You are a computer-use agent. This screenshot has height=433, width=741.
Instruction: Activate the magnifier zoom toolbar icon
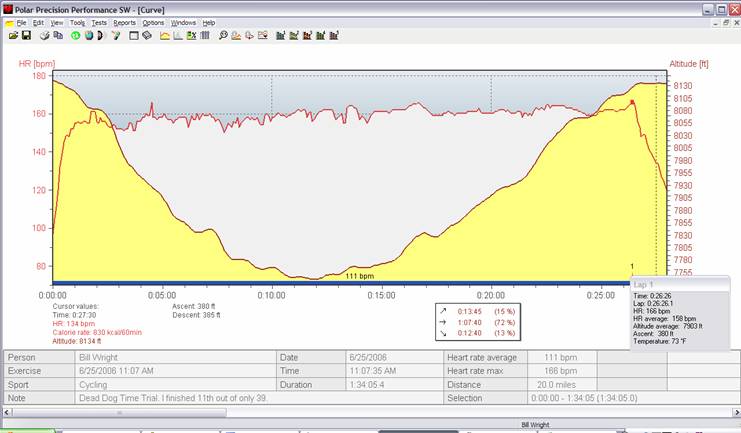pos(223,35)
